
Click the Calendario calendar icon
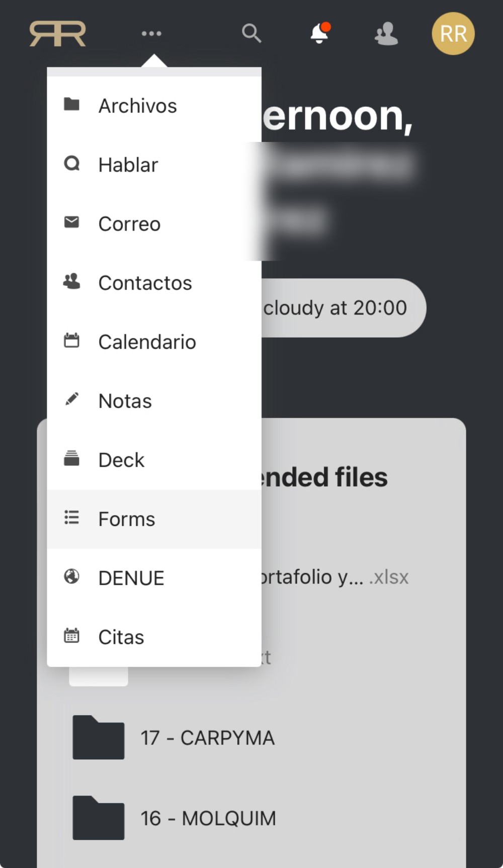coord(71,341)
